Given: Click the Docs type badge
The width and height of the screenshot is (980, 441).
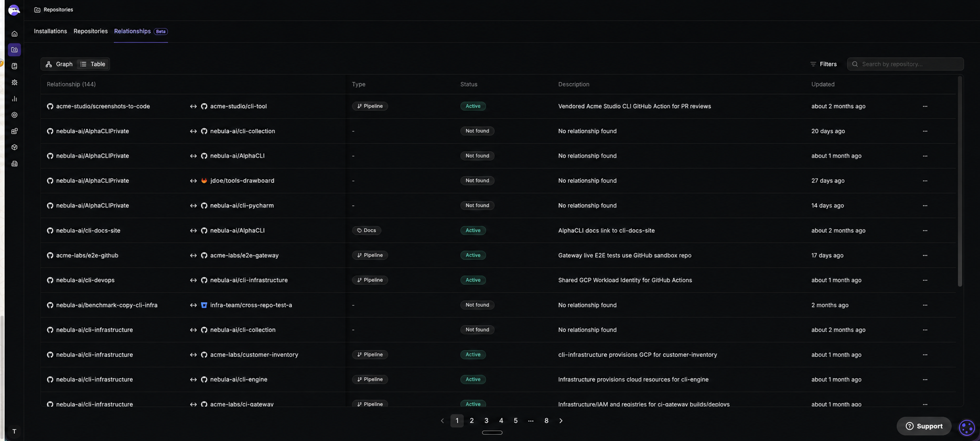Looking at the screenshot, I should pyautogui.click(x=367, y=230).
